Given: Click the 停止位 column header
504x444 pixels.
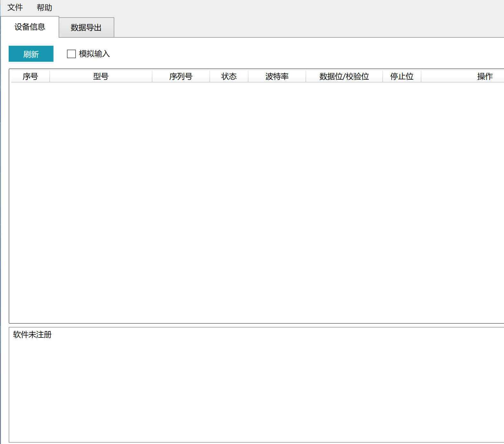Looking at the screenshot, I should click(x=402, y=76).
